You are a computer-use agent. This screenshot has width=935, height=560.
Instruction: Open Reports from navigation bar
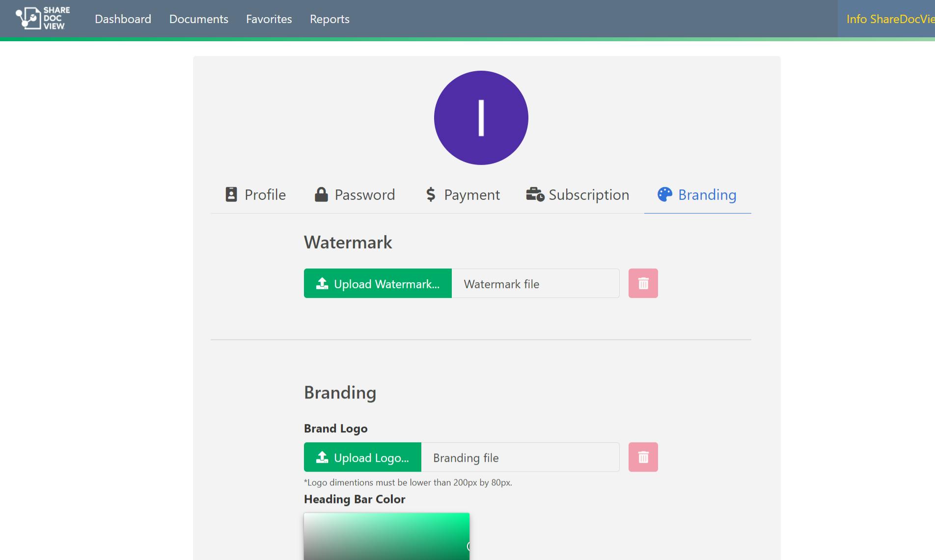(330, 19)
